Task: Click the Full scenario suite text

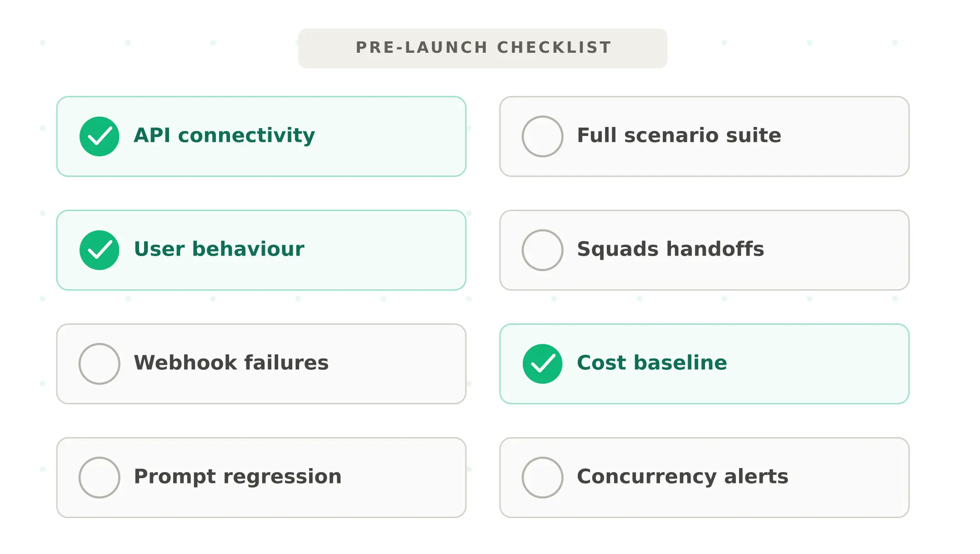Action: click(x=679, y=136)
